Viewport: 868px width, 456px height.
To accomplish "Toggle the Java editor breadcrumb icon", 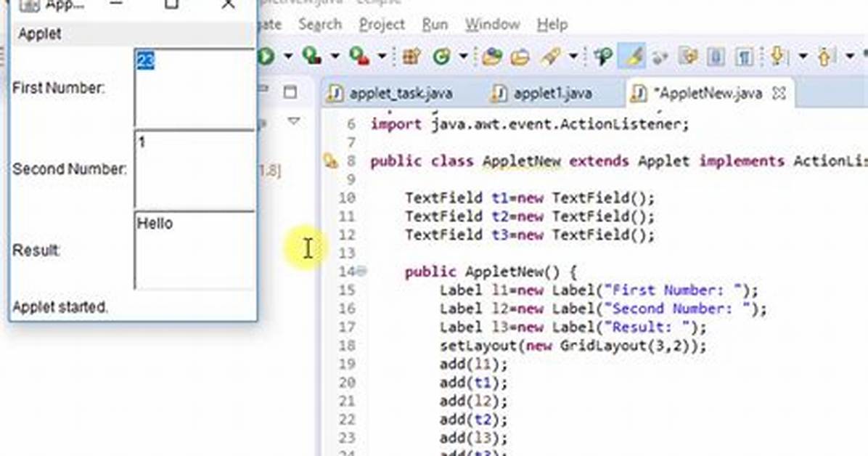I will [603, 56].
